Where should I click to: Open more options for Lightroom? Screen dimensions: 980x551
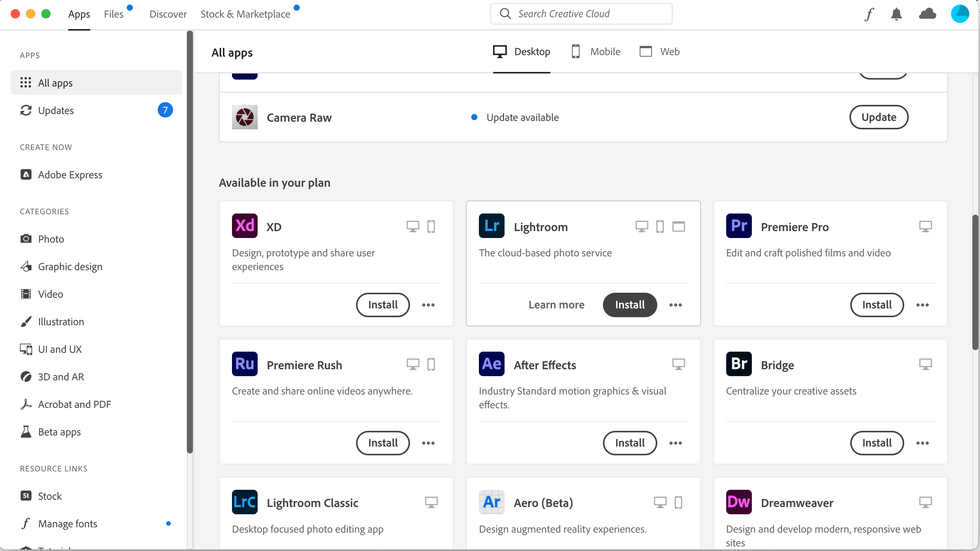pyautogui.click(x=676, y=305)
